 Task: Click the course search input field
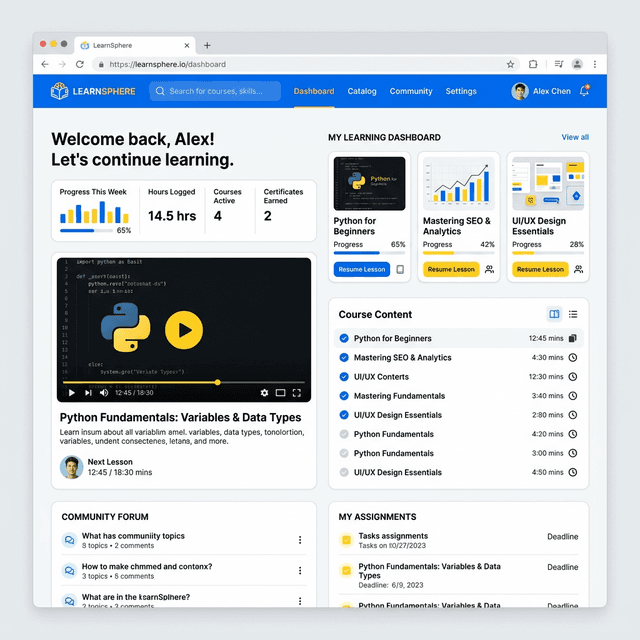coord(215,91)
